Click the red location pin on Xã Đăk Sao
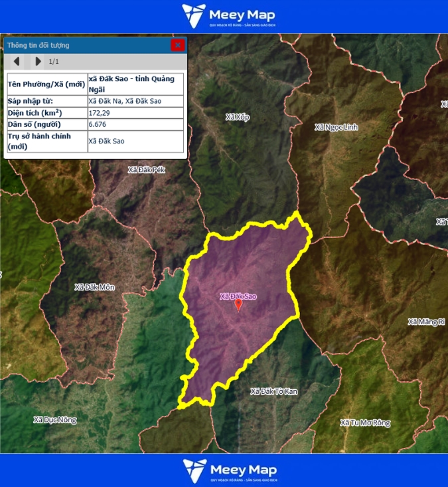This screenshot has height=487, width=448. point(238,305)
